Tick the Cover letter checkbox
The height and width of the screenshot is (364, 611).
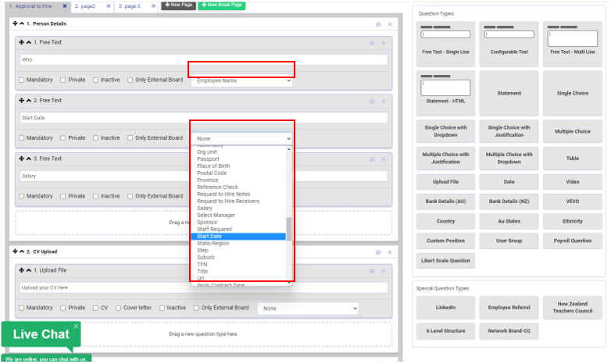tap(118, 308)
